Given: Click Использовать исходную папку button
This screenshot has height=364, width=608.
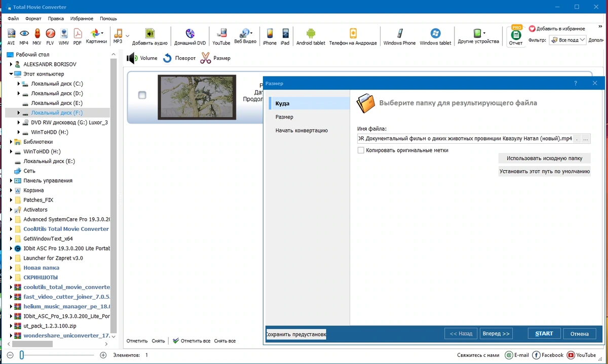Looking at the screenshot, I should coord(545,158).
